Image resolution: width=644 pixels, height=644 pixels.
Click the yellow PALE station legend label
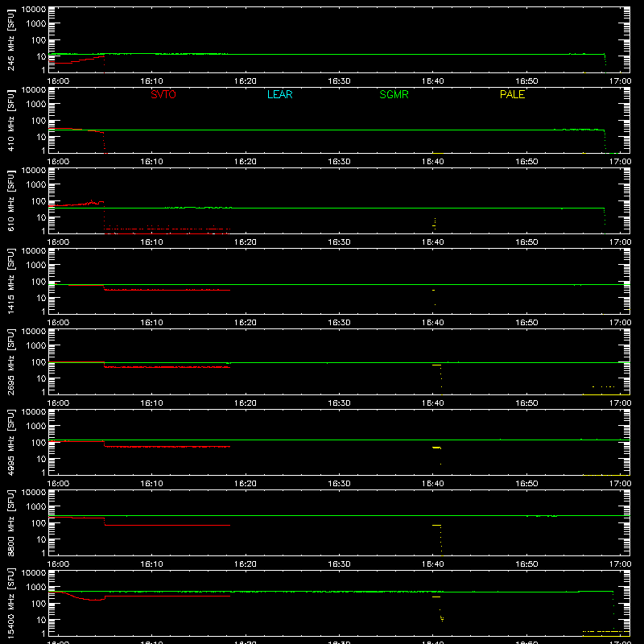pos(512,94)
